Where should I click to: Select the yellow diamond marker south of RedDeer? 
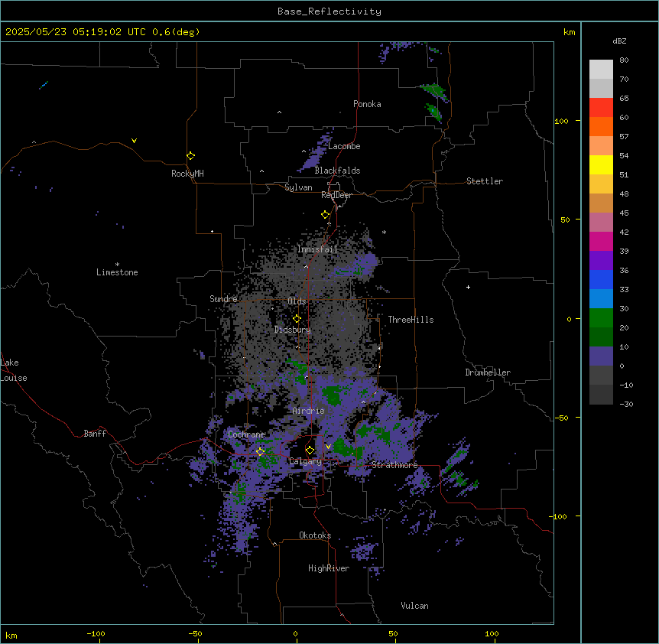click(325, 215)
